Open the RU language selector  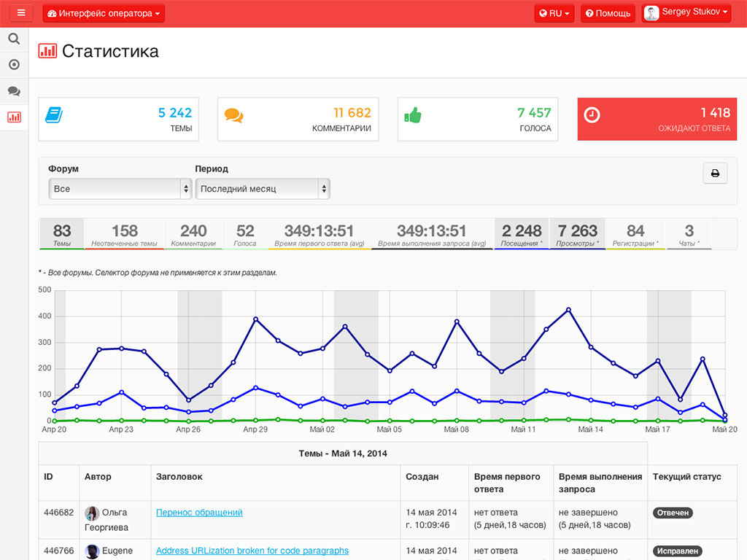pos(554,13)
